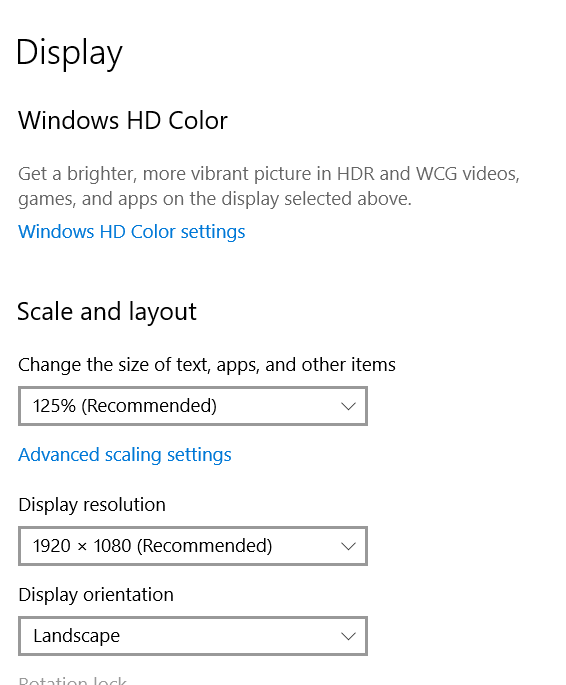Open the 125% (Recommended) scaling dropdown
The image size is (566, 685).
193,406
